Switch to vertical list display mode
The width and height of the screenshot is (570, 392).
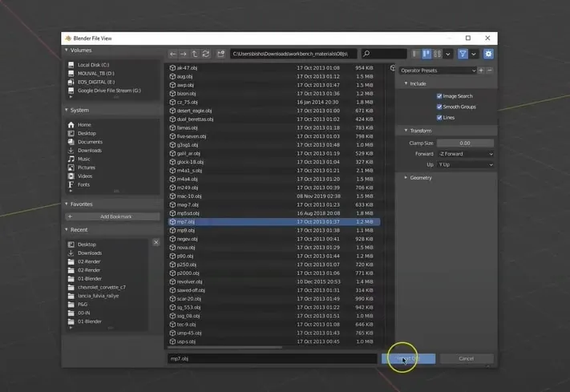click(416, 54)
